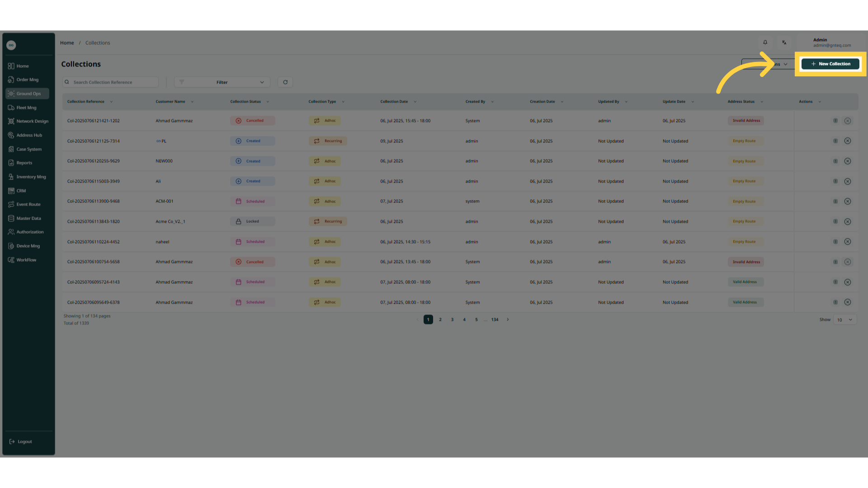Click the language translate icon
Image resolution: width=868 pixels, height=488 pixels.
tap(784, 42)
